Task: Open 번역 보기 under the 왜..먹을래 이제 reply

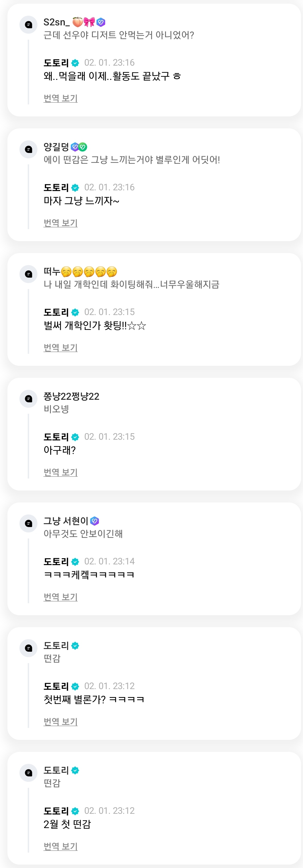Action: pos(61,98)
